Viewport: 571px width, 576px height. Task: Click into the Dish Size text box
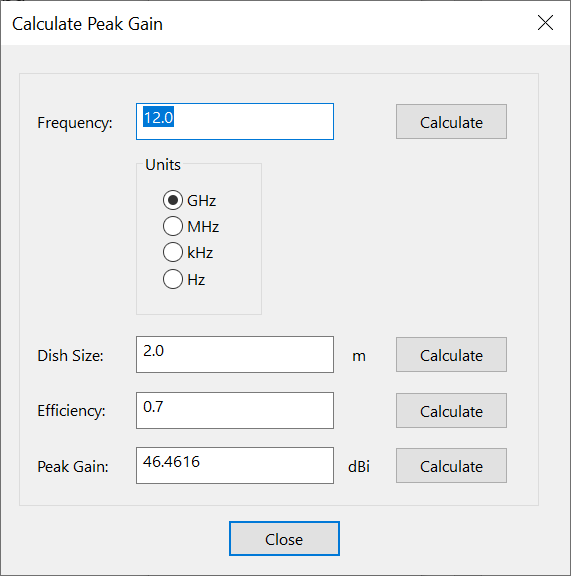(235, 354)
